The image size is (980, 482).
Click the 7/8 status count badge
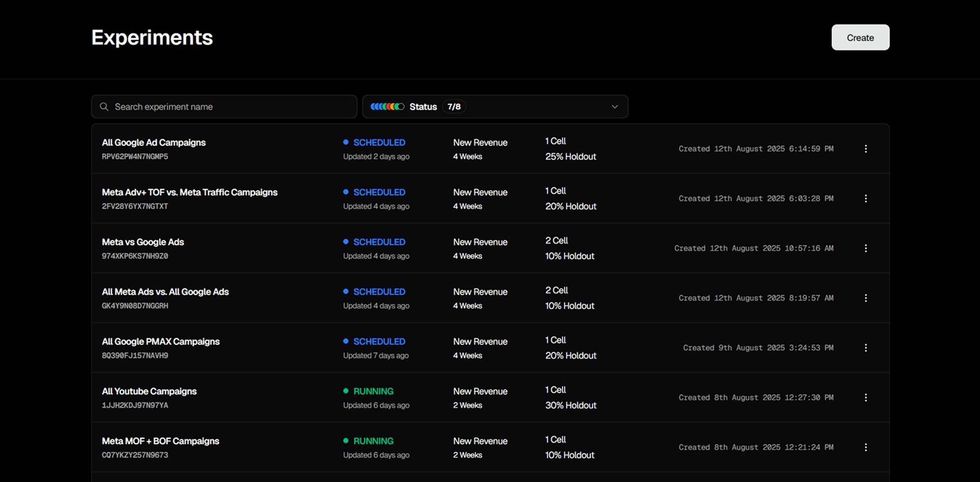[454, 107]
